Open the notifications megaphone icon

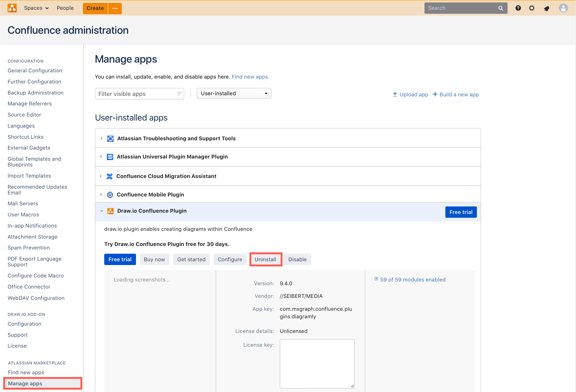pyautogui.click(x=546, y=8)
